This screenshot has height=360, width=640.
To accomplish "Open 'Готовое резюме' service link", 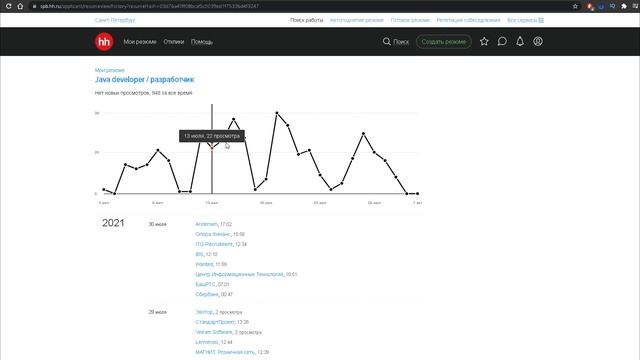I will coord(410,20).
